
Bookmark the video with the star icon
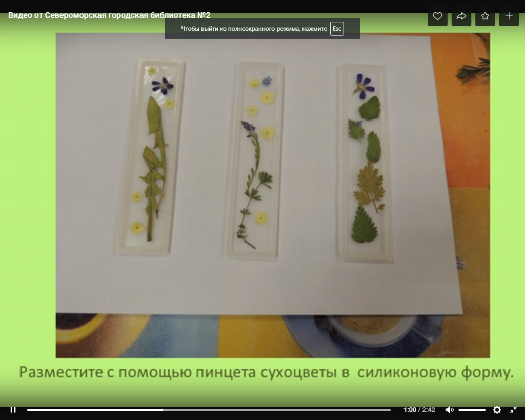pos(485,16)
